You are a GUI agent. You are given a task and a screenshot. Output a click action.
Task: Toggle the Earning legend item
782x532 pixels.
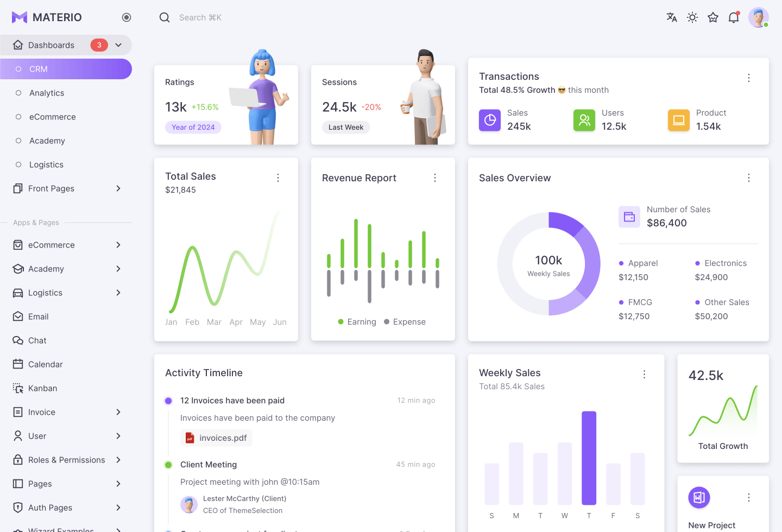click(x=357, y=322)
